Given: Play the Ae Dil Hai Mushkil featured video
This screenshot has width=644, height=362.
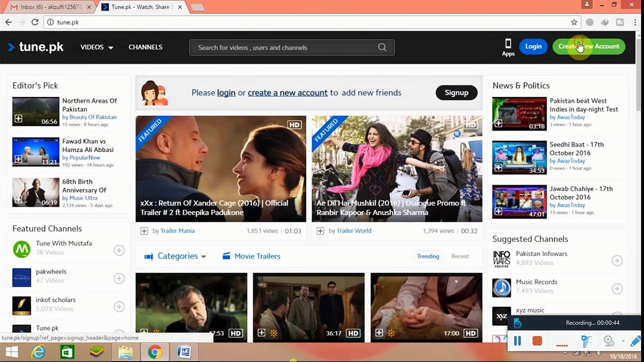Looking at the screenshot, I should [x=397, y=169].
